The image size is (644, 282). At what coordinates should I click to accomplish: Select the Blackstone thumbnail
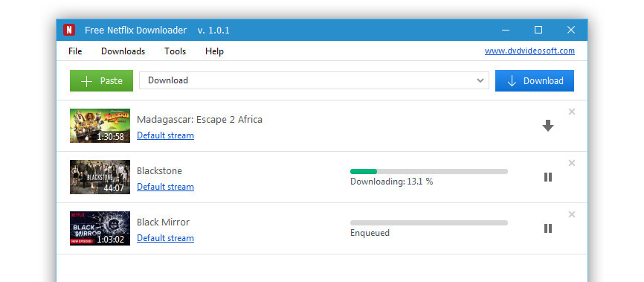coord(100,177)
